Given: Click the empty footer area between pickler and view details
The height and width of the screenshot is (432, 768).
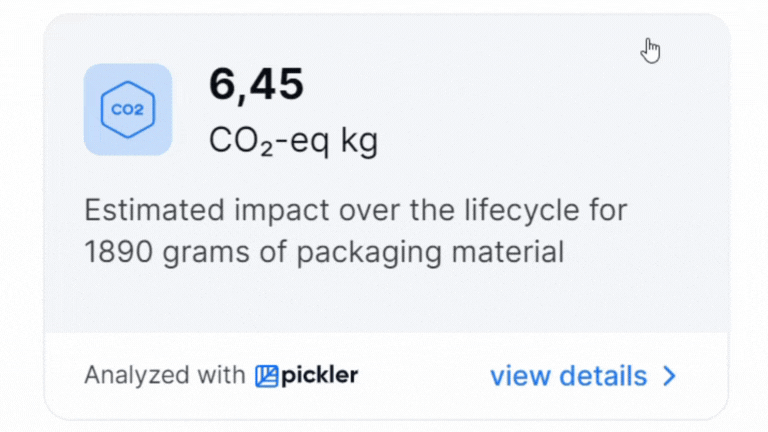Looking at the screenshot, I should coord(424,376).
